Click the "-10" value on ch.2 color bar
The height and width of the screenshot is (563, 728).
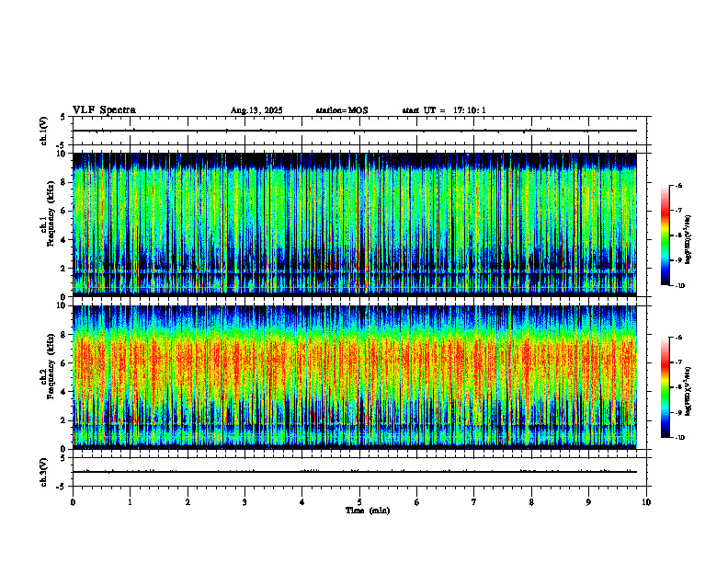[x=679, y=437]
